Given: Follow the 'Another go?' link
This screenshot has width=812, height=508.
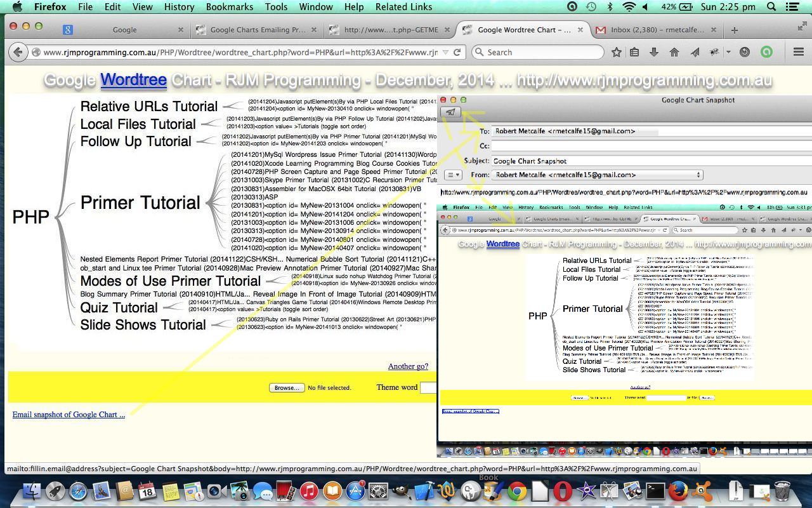Looking at the screenshot, I should [x=408, y=366].
